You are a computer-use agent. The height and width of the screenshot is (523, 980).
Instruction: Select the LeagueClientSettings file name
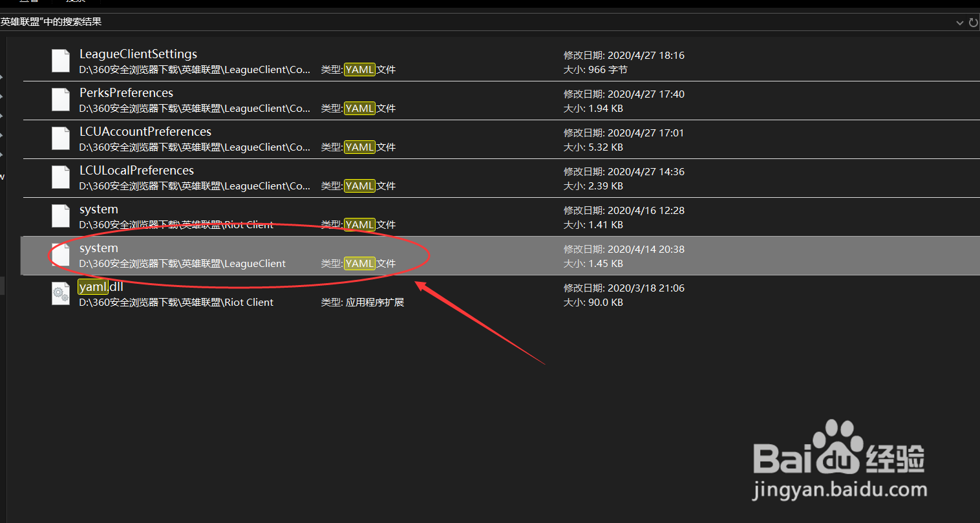coord(138,54)
